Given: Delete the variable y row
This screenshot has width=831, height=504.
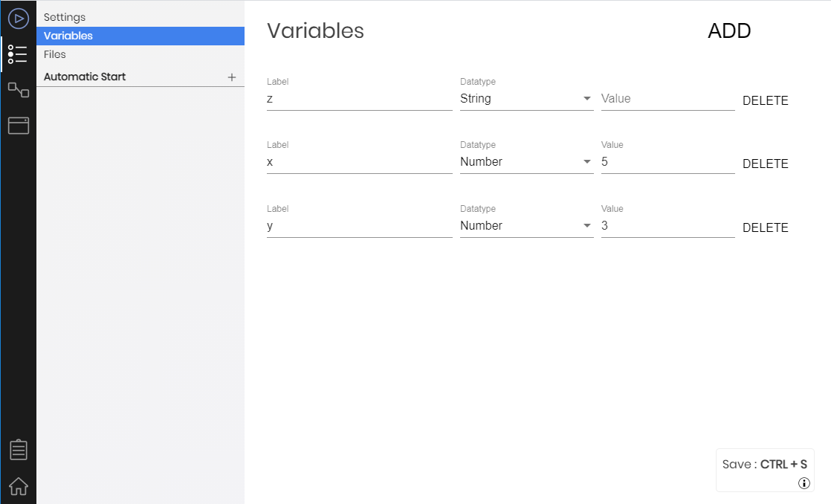Looking at the screenshot, I should click(x=766, y=228).
